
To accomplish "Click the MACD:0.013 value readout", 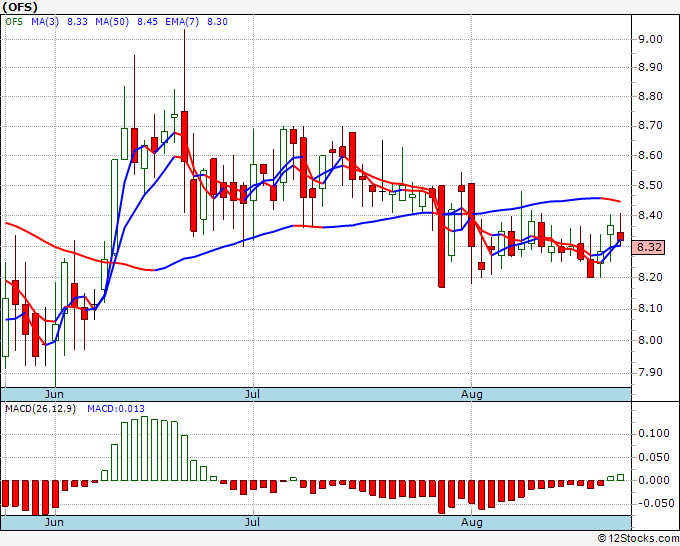I will [x=116, y=409].
